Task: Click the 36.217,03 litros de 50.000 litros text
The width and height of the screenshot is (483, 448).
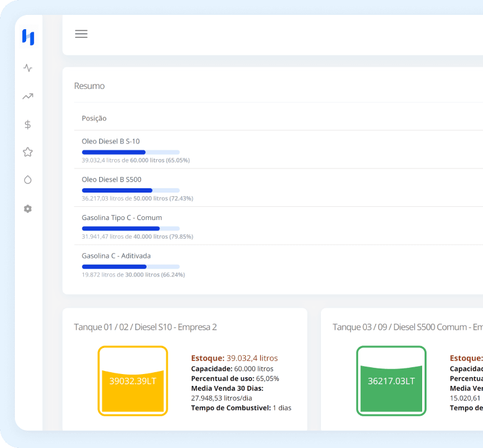Action: point(137,199)
